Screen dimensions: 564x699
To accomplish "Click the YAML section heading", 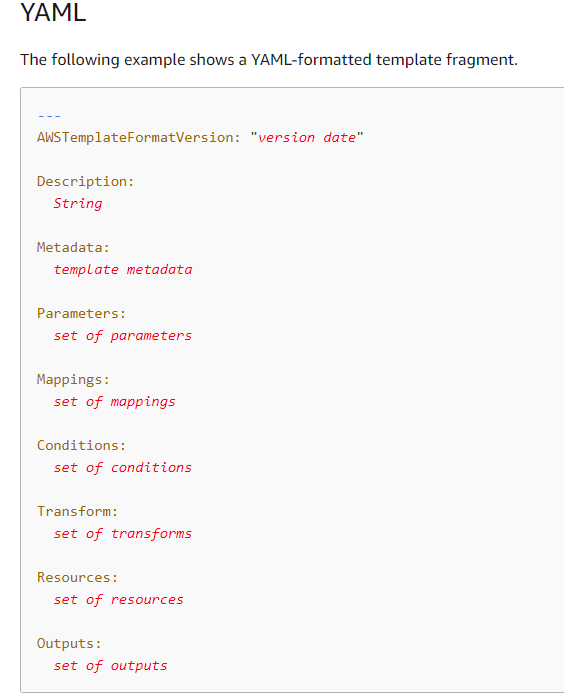I will click(53, 12).
